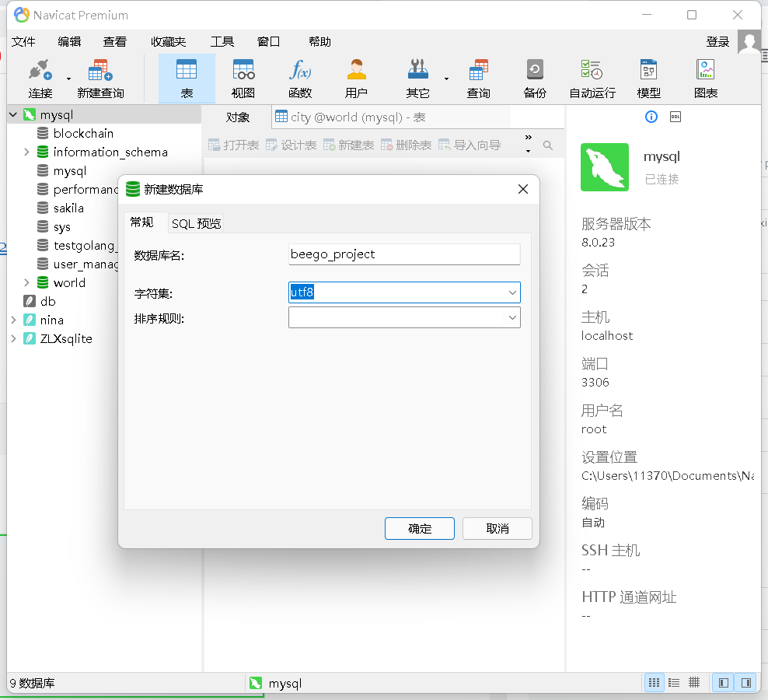Expand the nina connection
This screenshot has width=768, height=700.
point(13,320)
